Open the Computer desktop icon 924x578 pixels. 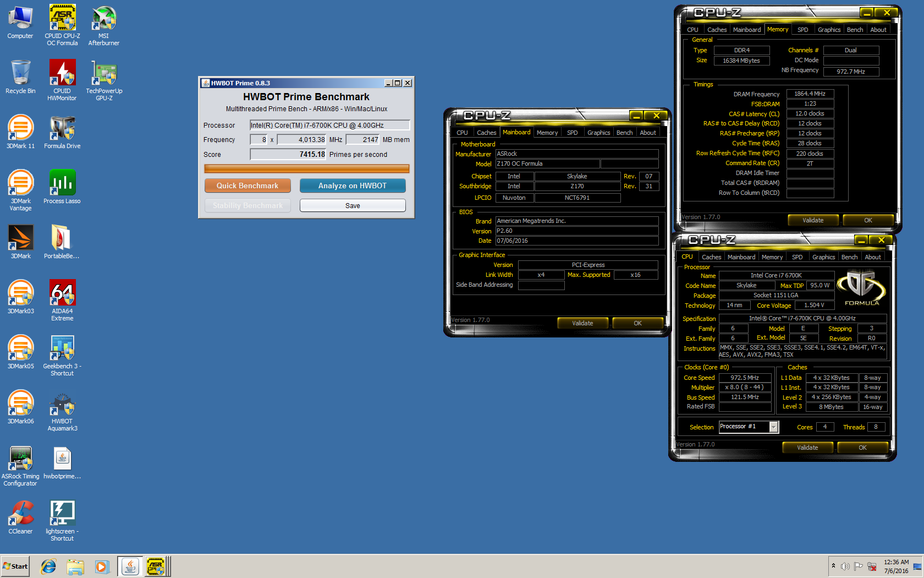pyautogui.click(x=20, y=22)
